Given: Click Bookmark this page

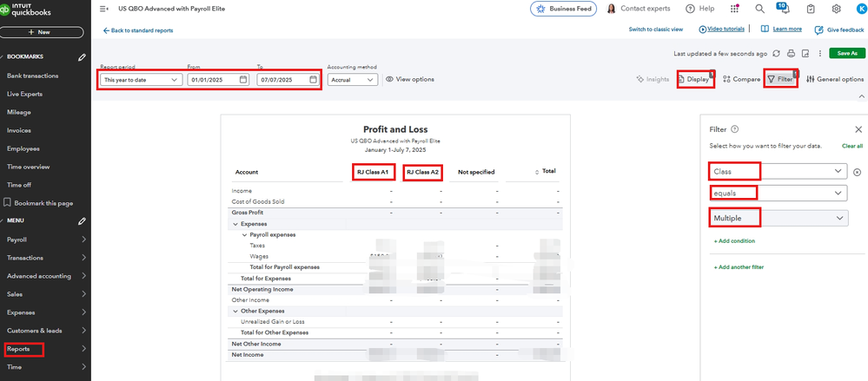Looking at the screenshot, I should (x=39, y=203).
